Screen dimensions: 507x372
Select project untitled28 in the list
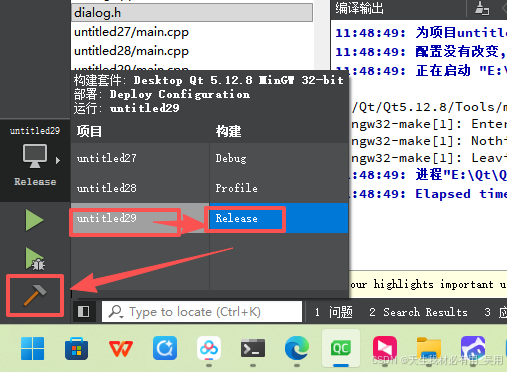140,188
